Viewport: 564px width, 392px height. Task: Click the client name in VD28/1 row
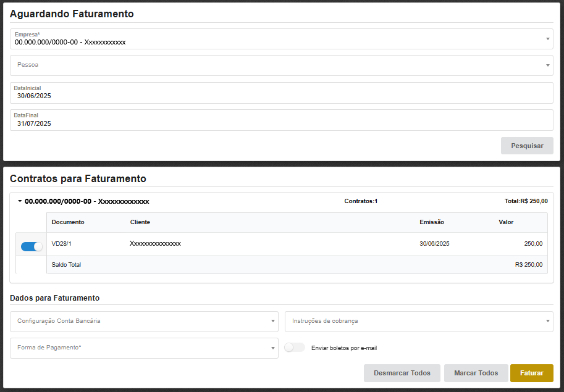(155, 244)
